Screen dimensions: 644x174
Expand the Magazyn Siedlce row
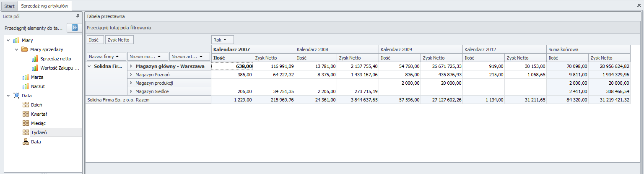131,91
